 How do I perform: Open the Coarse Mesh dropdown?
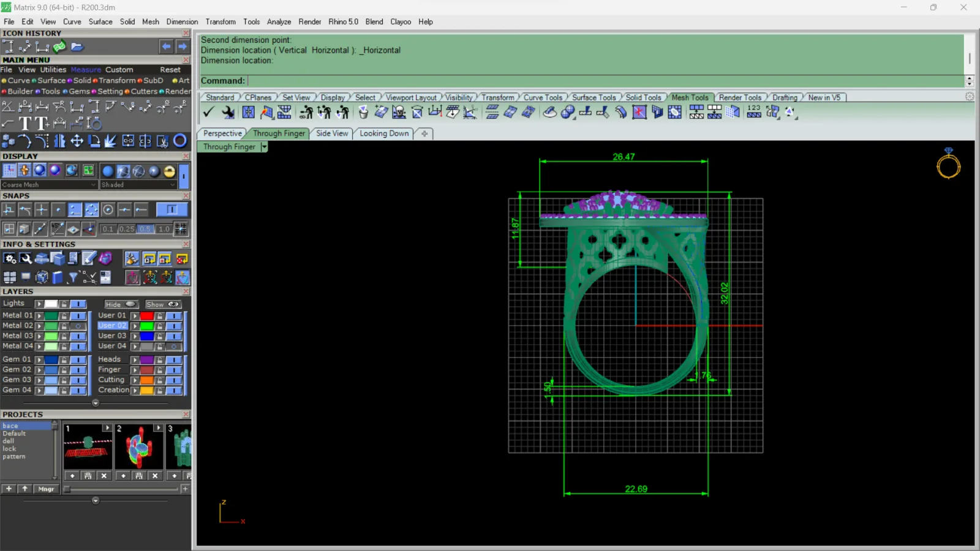pyautogui.click(x=49, y=185)
